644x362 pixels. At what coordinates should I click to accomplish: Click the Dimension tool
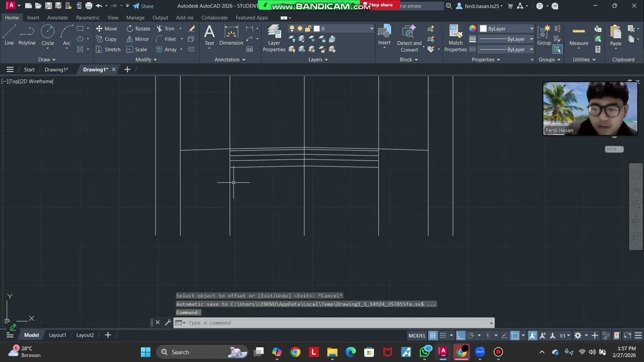[231, 35]
